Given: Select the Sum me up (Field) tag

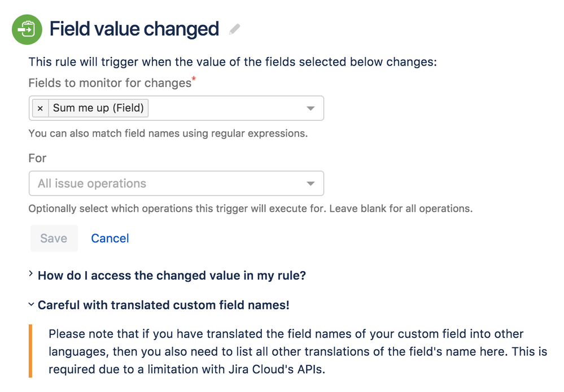Looking at the screenshot, I should [x=98, y=108].
